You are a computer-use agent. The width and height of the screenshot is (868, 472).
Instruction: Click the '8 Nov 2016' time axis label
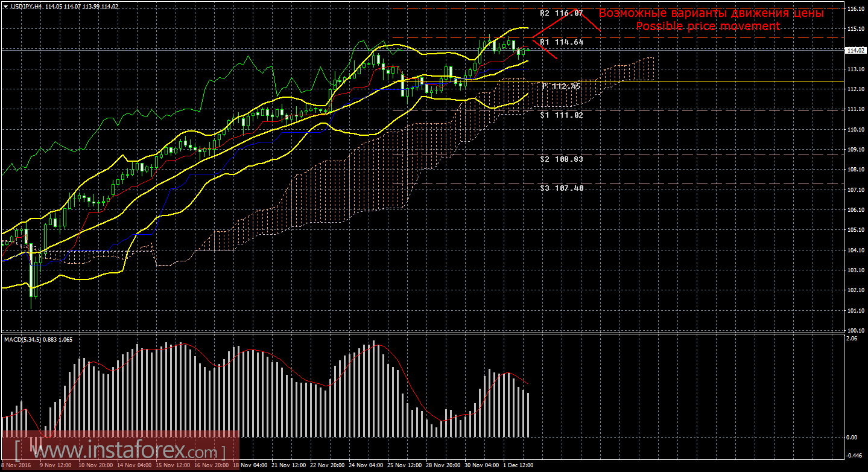pyautogui.click(x=15, y=465)
